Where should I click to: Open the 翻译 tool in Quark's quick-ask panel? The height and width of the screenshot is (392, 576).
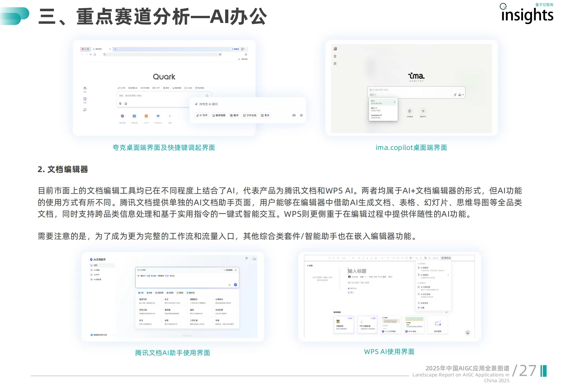point(234,115)
